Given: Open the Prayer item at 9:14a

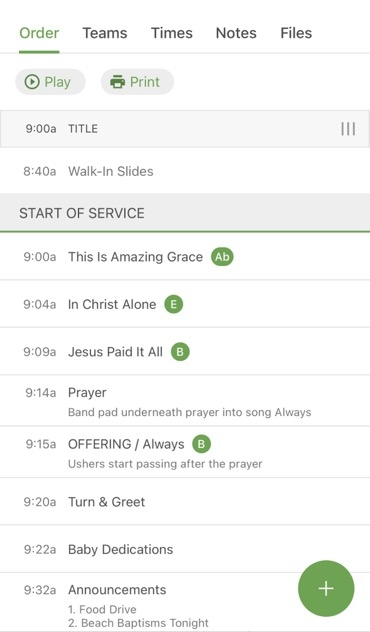Looking at the screenshot, I should (x=185, y=401).
